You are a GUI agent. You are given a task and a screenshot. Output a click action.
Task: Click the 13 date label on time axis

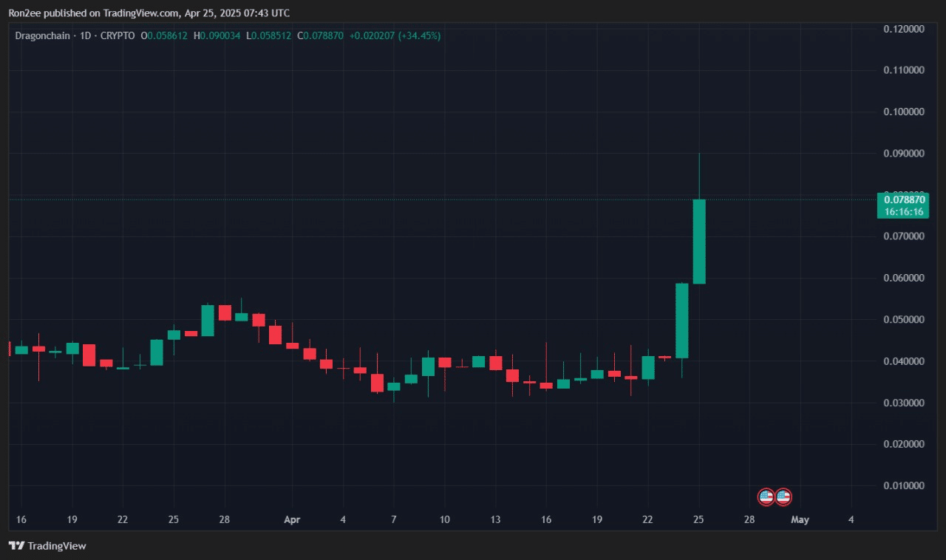click(495, 519)
